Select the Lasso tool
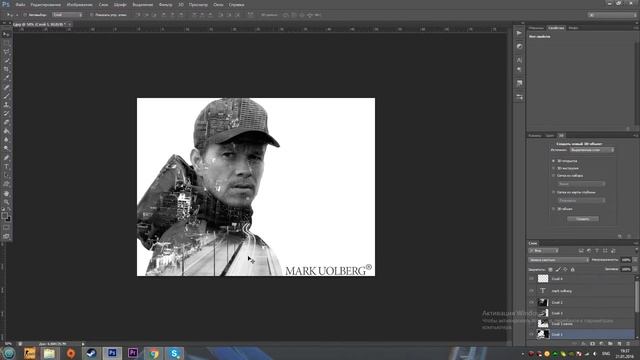This screenshot has height=360, width=640. click(6, 52)
